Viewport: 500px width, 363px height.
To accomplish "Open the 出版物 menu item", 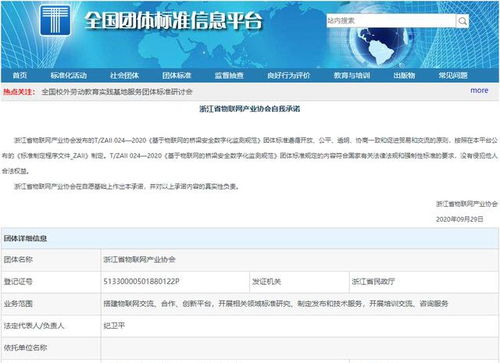I will (x=404, y=75).
